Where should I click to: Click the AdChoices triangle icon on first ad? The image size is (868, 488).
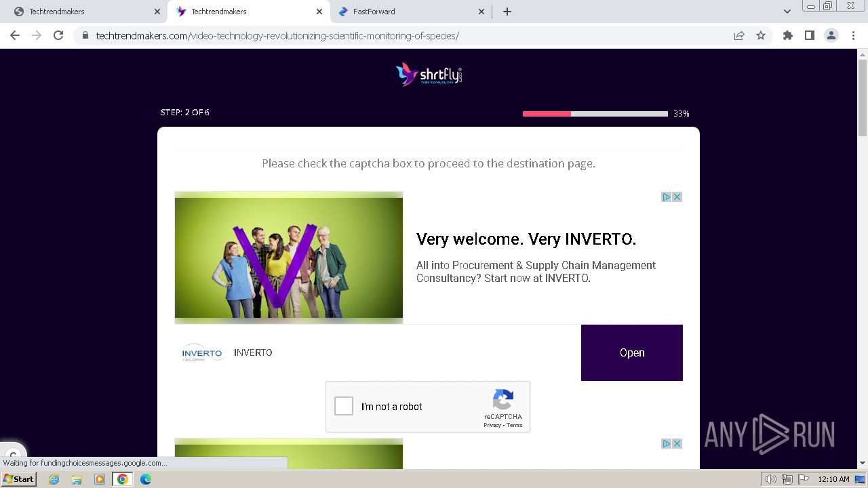point(667,197)
